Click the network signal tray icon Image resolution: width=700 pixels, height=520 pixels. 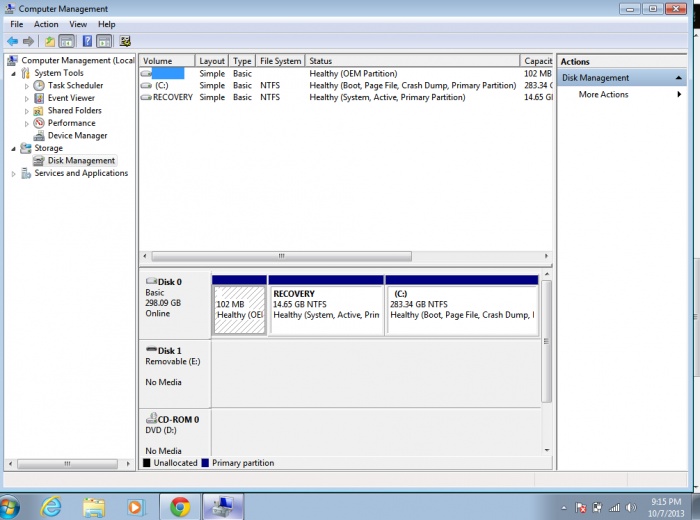[614, 508]
